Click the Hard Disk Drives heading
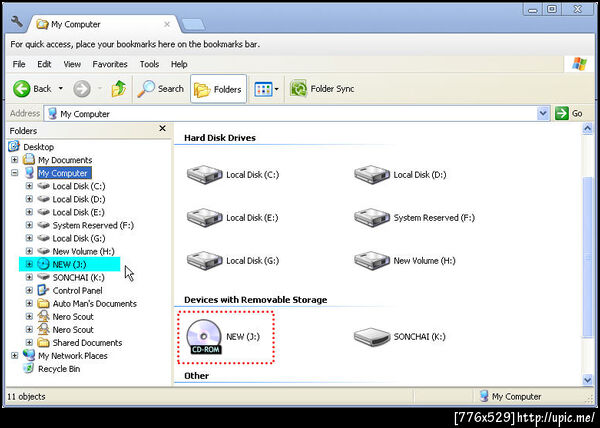Screen dimensions: 600x428 click(220, 138)
